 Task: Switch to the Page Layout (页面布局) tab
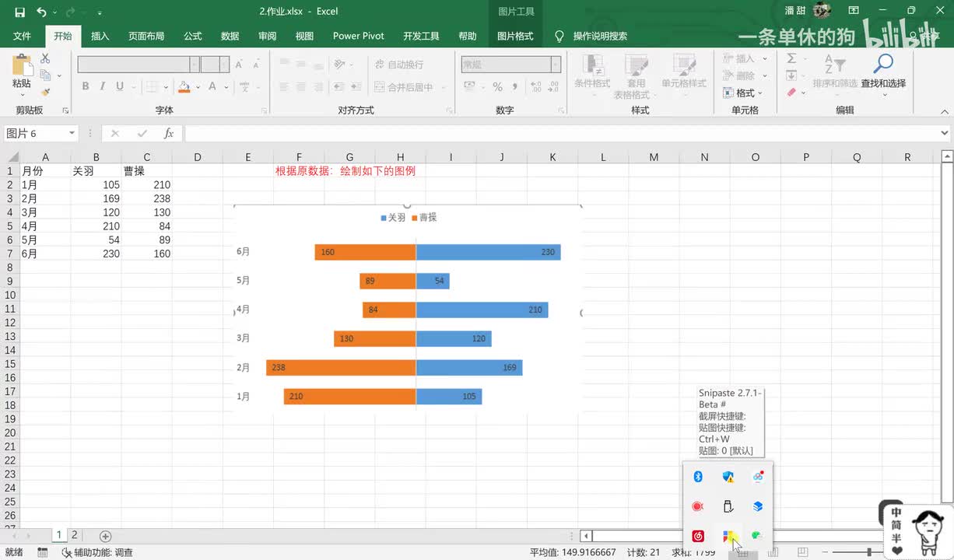[x=146, y=36]
